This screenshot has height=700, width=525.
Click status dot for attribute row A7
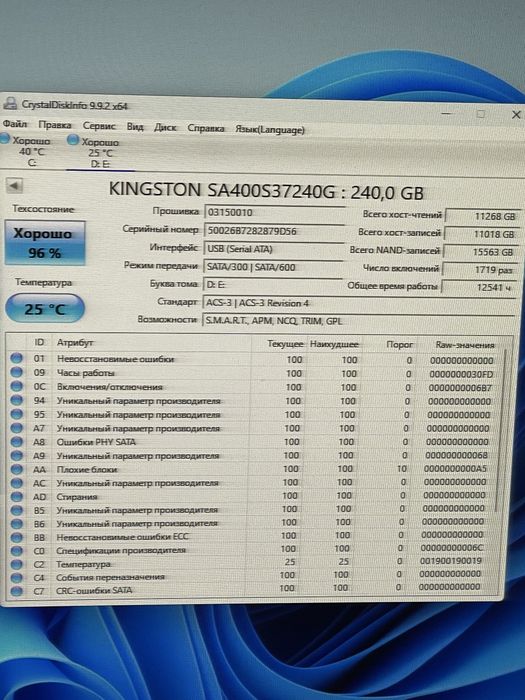point(16,428)
